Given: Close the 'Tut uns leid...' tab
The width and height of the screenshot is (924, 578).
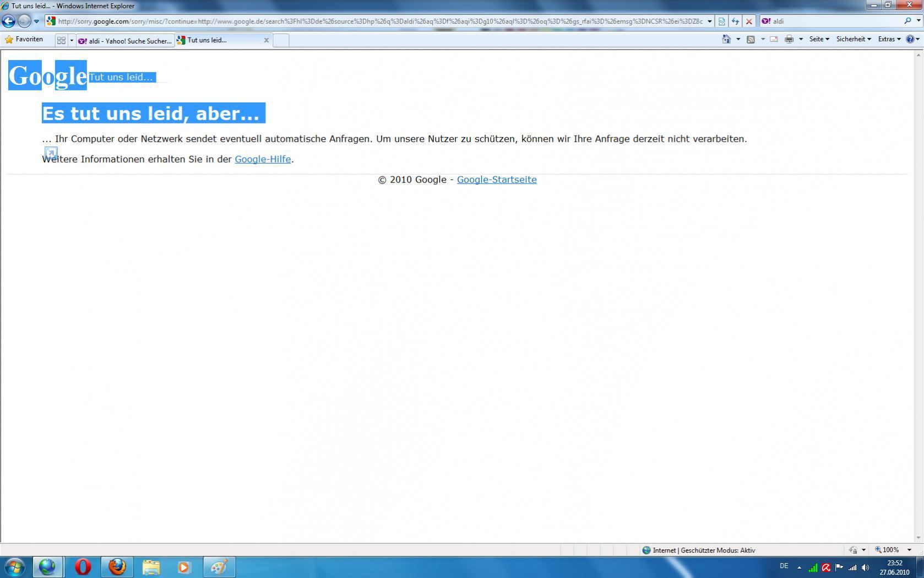Looking at the screenshot, I should 267,40.
